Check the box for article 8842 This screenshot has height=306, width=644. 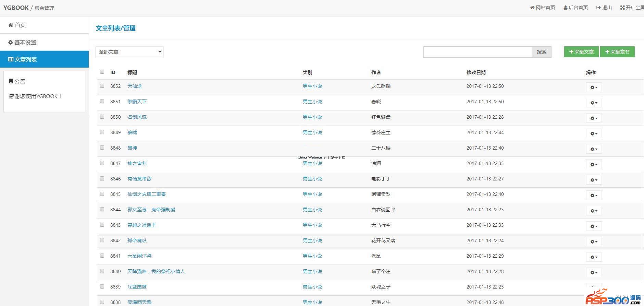[x=102, y=240]
